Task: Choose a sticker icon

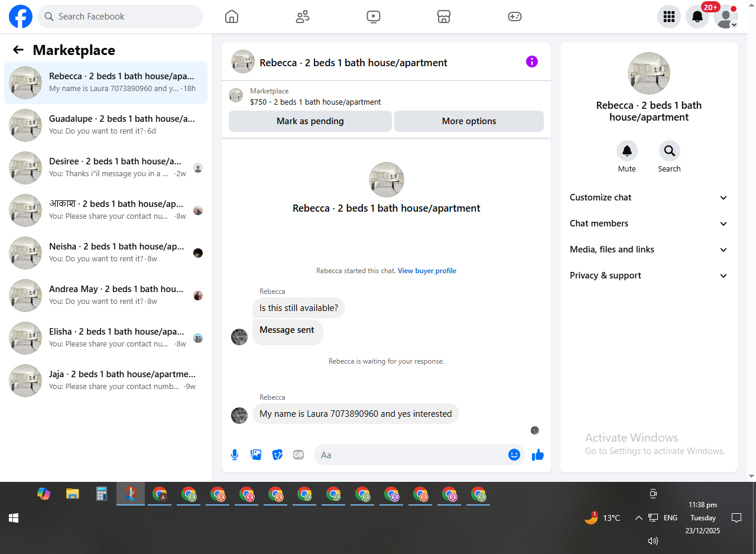Action: (x=277, y=455)
